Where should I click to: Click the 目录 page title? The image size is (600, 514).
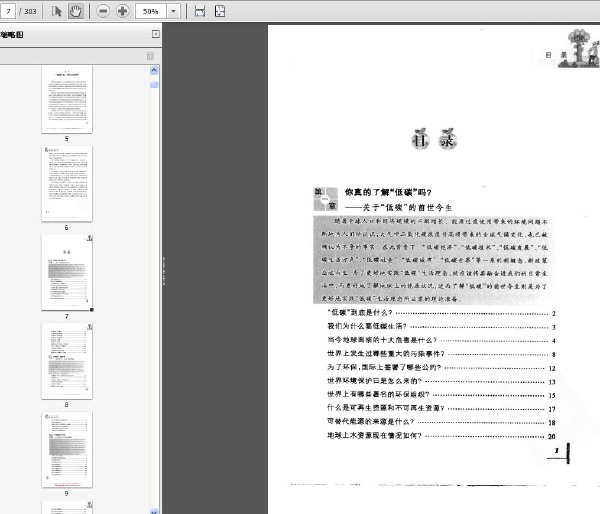click(x=434, y=139)
